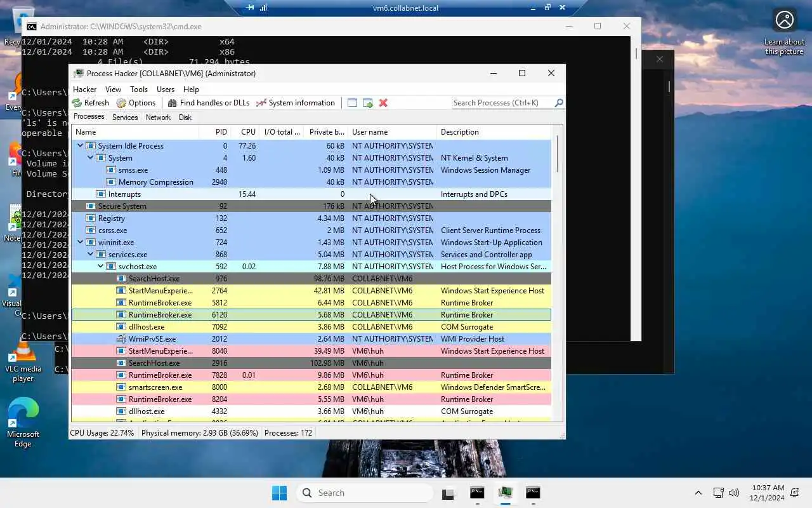Image resolution: width=812 pixels, height=508 pixels.
Task: Click the CPU Usage status bar entry
Action: click(102, 433)
